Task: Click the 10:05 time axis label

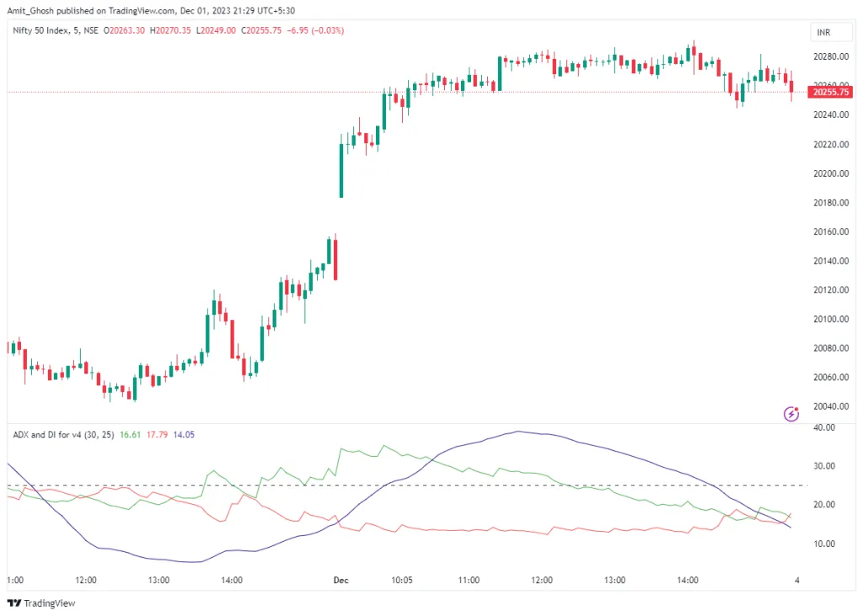Action: [401, 580]
